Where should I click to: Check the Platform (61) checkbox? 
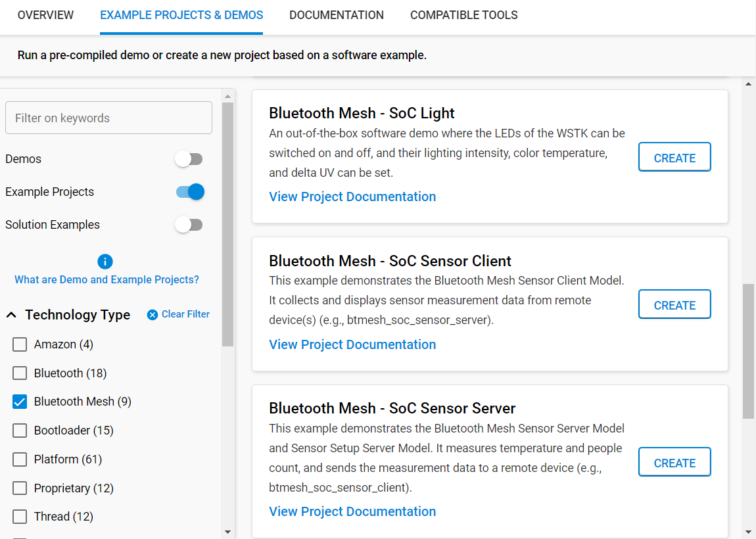pos(20,459)
